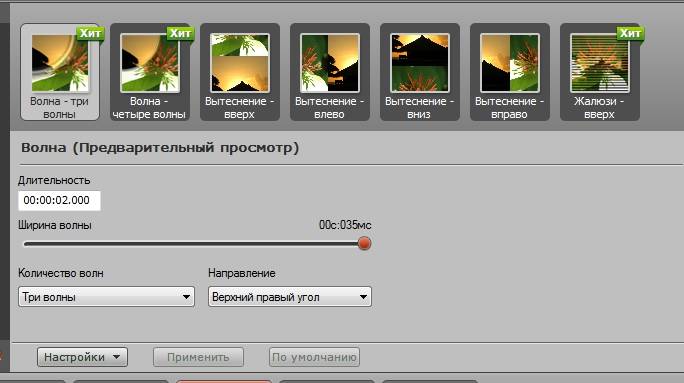Open the Настройки dropdown button
The width and height of the screenshot is (684, 383).
(x=82, y=357)
